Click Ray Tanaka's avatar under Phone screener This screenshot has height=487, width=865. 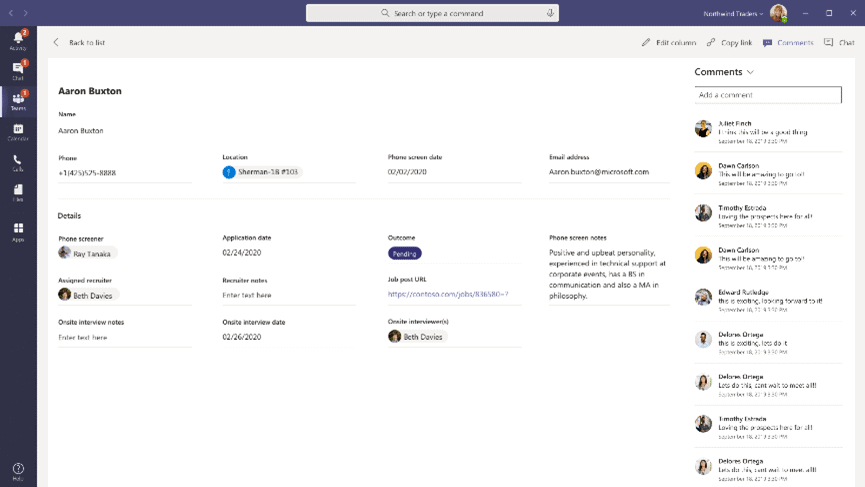click(x=65, y=253)
